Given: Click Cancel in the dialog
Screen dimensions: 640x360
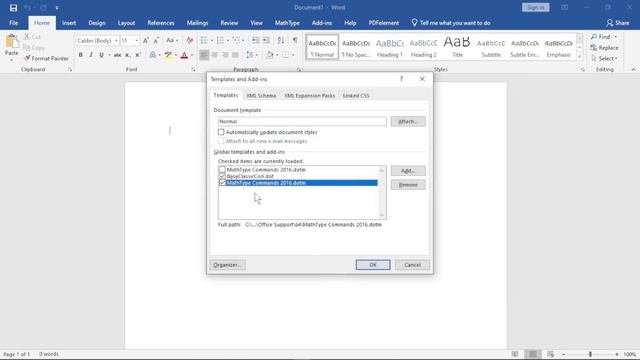Looking at the screenshot, I should click(x=412, y=265).
